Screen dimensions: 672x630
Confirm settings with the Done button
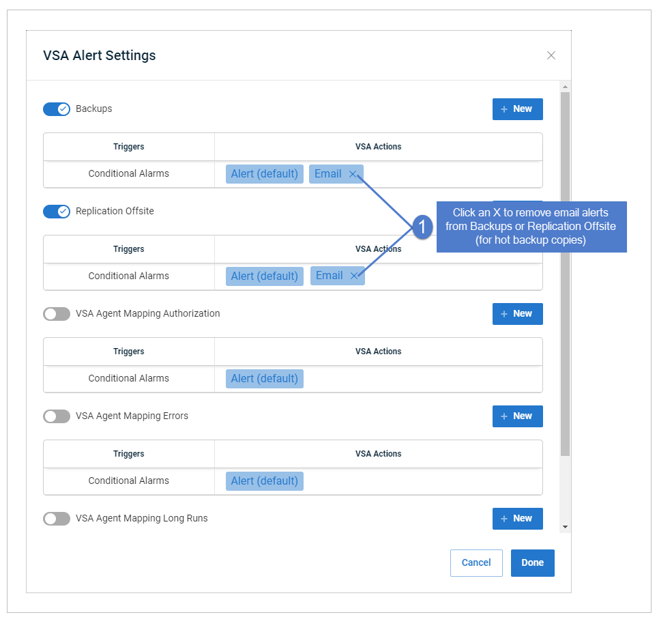tap(532, 562)
